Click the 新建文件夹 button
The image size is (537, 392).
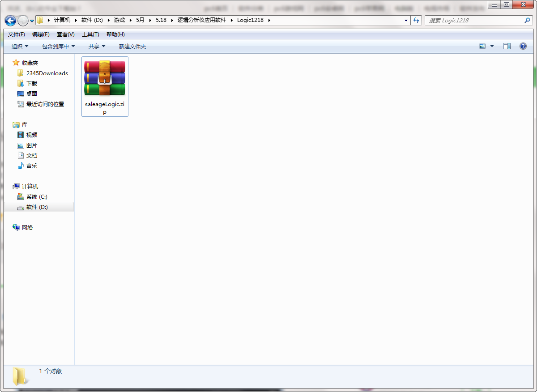[x=132, y=47]
